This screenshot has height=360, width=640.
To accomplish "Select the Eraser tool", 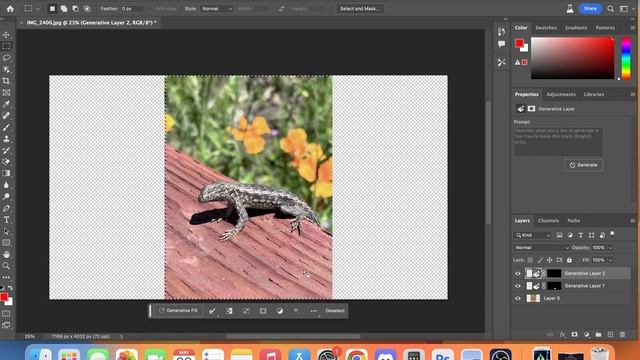I will click(x=6, y=162).
